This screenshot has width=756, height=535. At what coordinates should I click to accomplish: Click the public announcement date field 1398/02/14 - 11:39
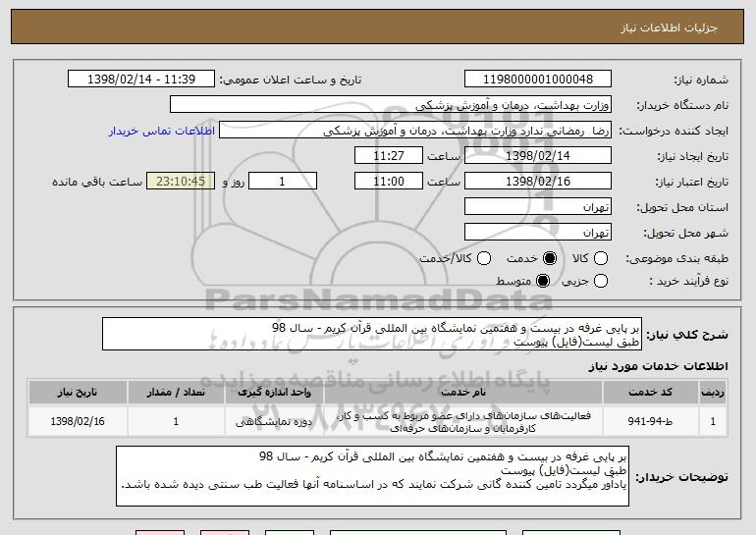click(141, 80)
